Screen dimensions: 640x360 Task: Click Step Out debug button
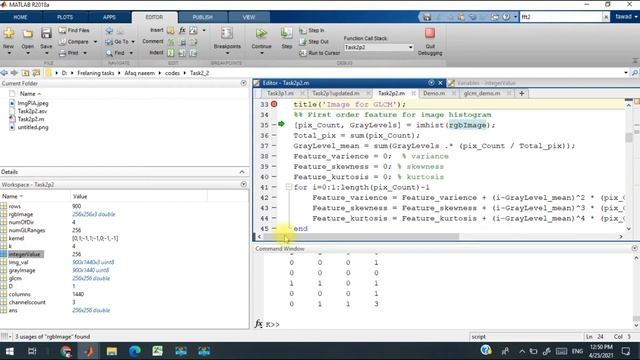[313, 42]
